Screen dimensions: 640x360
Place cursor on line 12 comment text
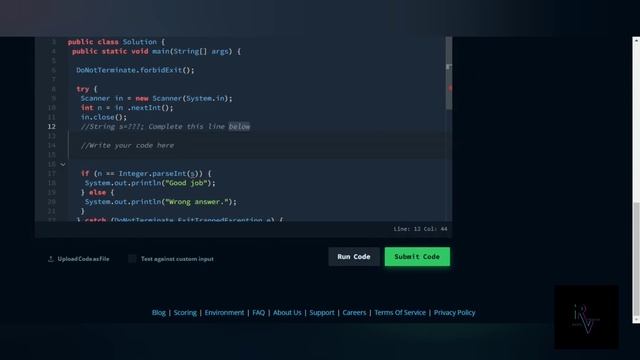[x=165, y=127]
